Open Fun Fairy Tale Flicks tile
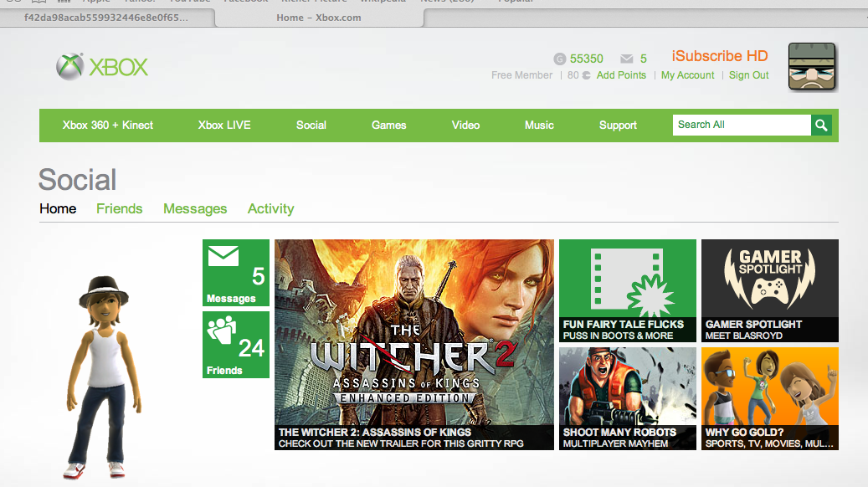The width and height of the screenshot is (868, 487). coord(628,290)
